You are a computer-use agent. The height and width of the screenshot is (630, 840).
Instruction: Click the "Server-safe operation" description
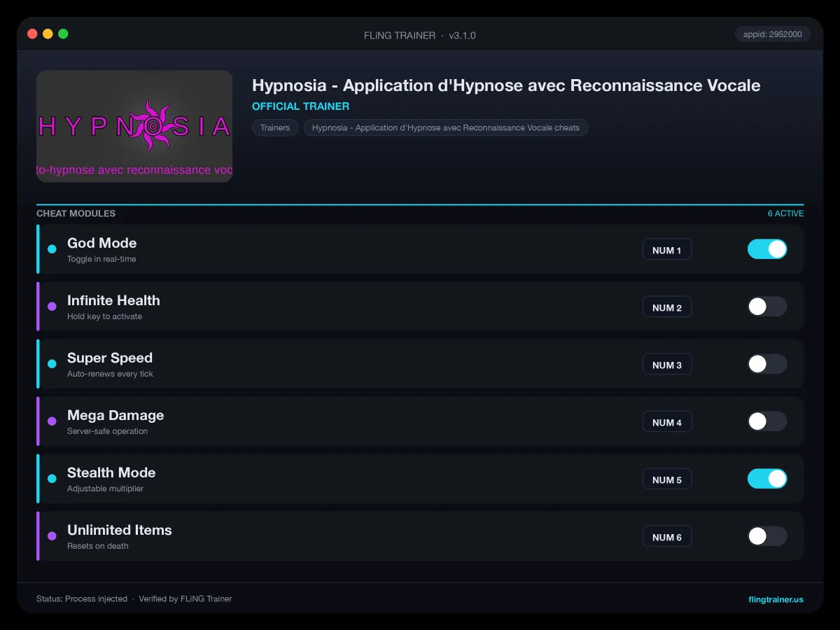[107, 431]
